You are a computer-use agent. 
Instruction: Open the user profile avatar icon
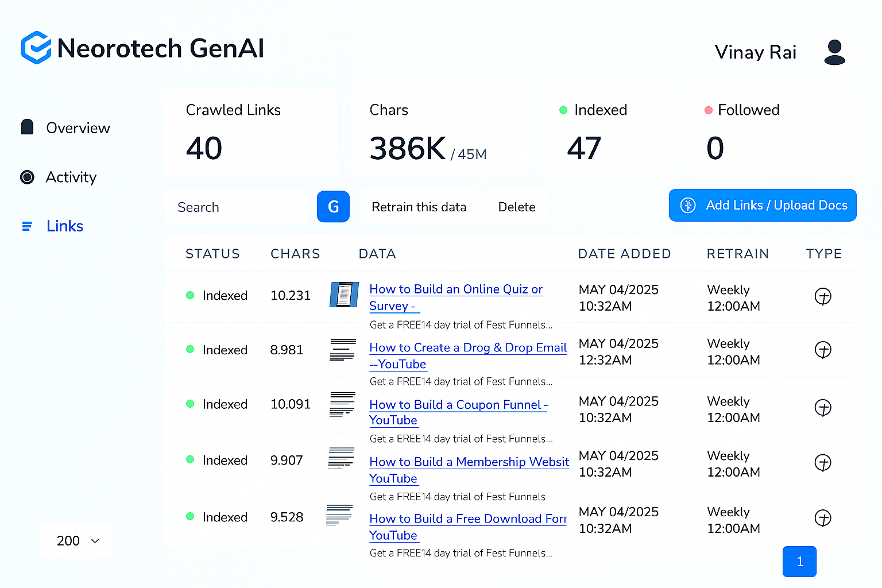tap(834, 52)
